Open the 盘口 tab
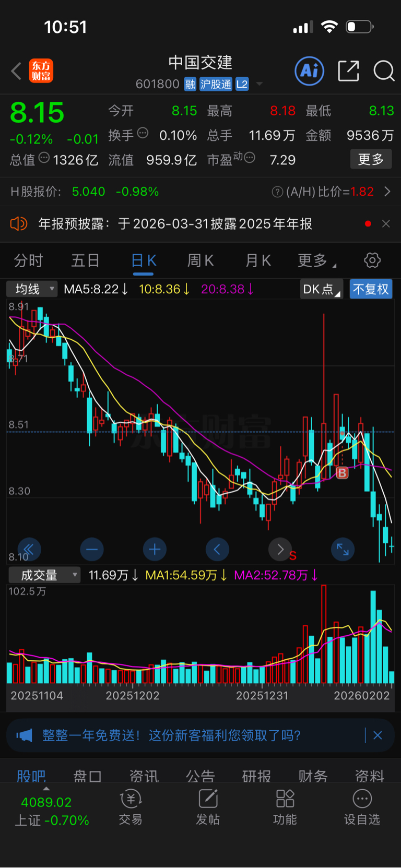The height and width of the screenshot is (868, 401). tap(87, 776)
